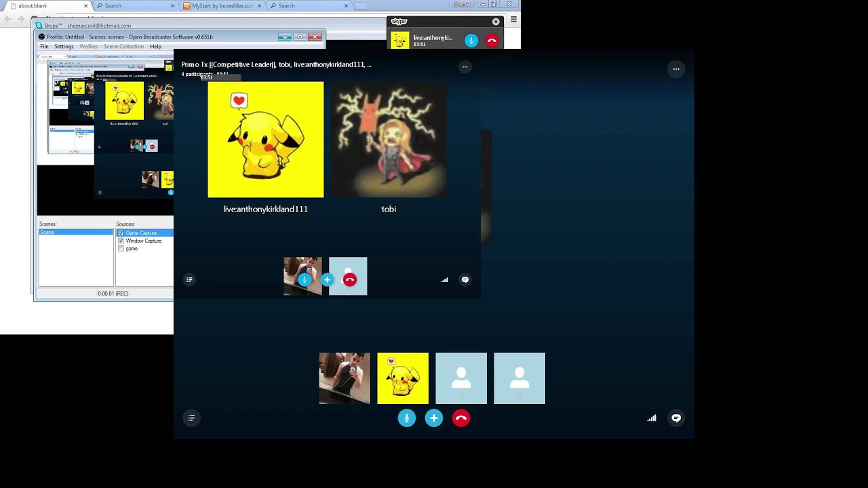Hang up with red end-call button in large bar
The image size is (868, 488).
461,418
